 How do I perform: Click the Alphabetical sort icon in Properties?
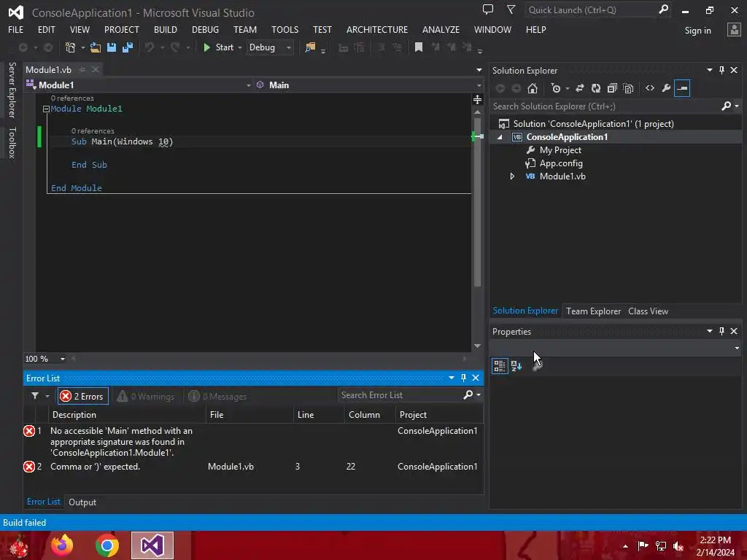click(x=516, y=366)
